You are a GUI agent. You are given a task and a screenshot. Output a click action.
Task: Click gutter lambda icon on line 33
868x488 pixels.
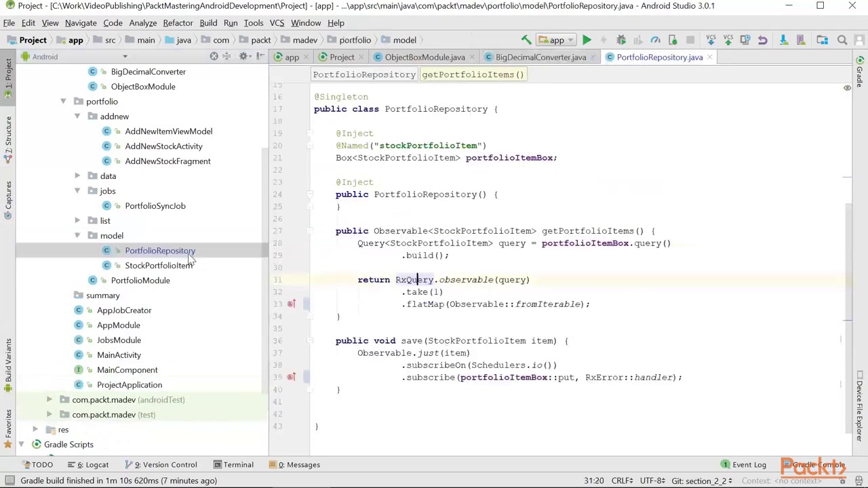pyautogui.click(x=291, y=304)
